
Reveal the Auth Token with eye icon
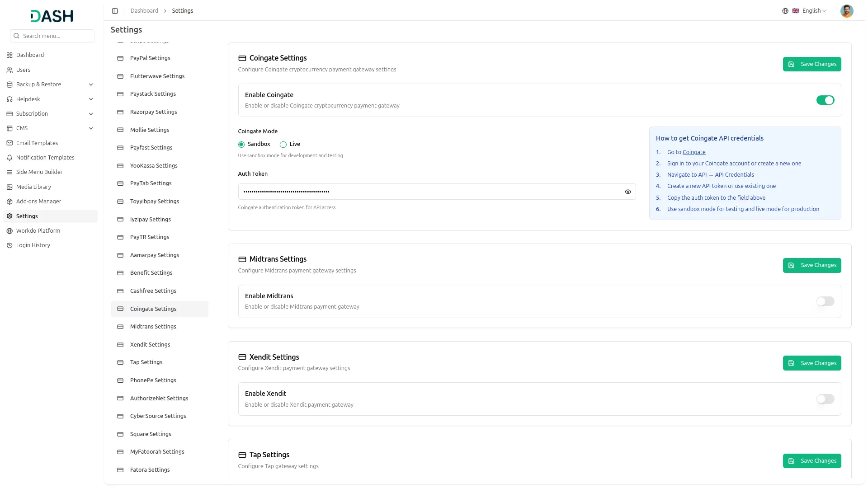click(628, 192)
